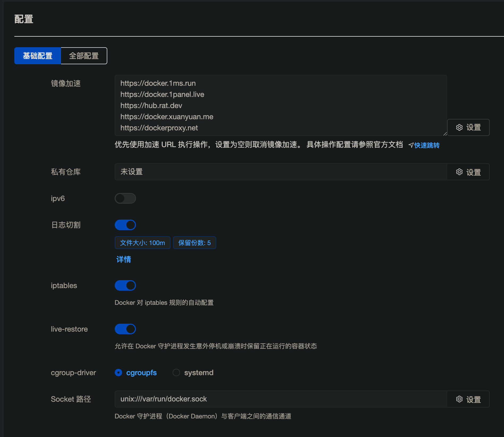Select the cgroupfs radio option
This screenshot has width=504, height=437.
pos(118,372)
